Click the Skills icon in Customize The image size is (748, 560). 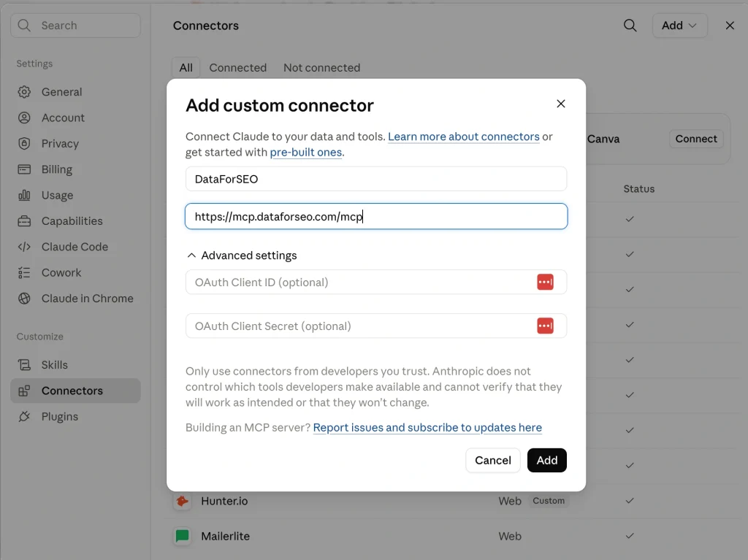24,364
